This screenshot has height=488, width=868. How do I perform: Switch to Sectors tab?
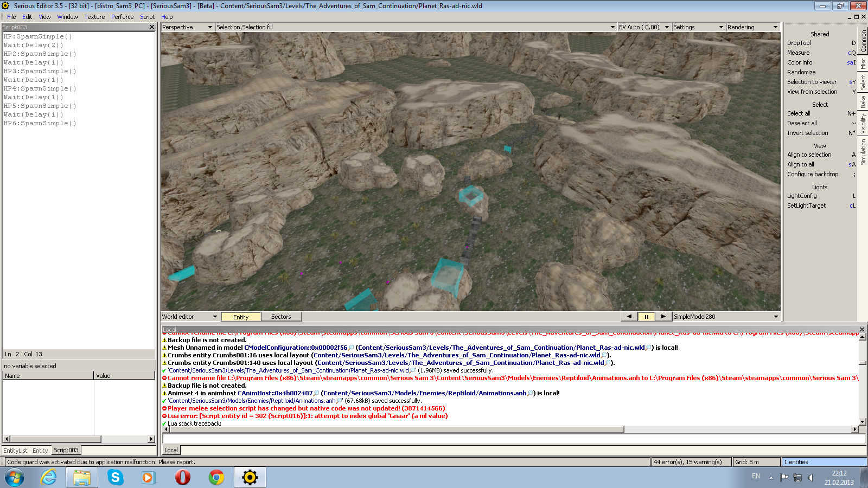tap(281, 317)
